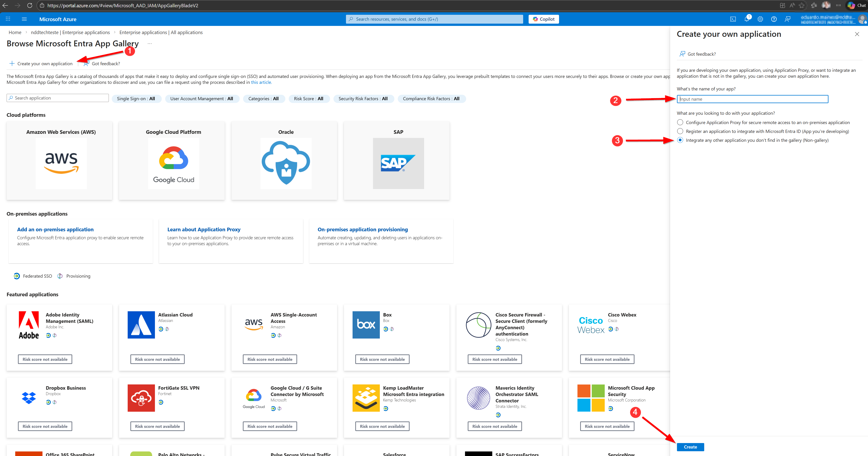Viewport: 868px width, 456px height.
Task: Click the app name input field
Action: click(752, 99)
